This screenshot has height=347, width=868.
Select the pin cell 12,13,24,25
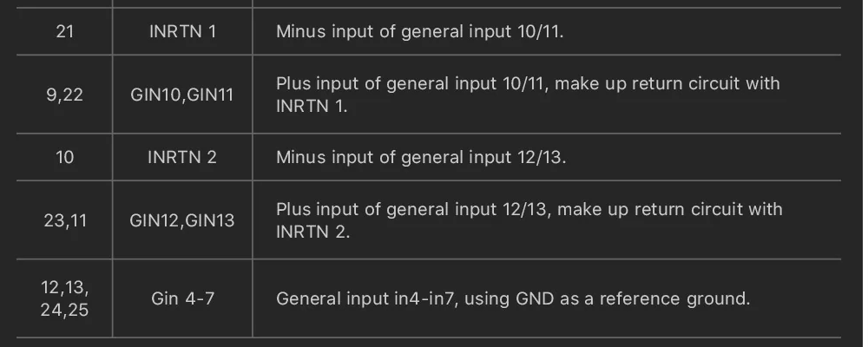65,298
